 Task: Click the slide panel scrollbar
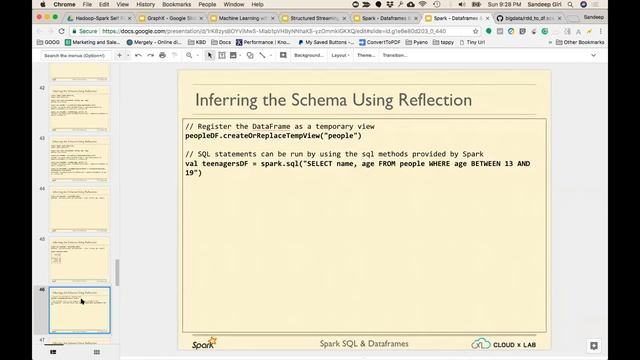tap(118, 273)
